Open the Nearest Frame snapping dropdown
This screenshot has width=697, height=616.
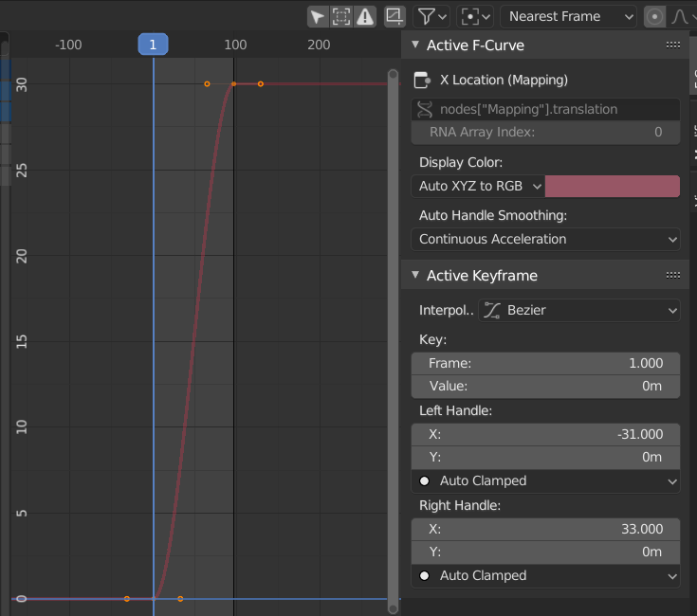tap(570, 17)
